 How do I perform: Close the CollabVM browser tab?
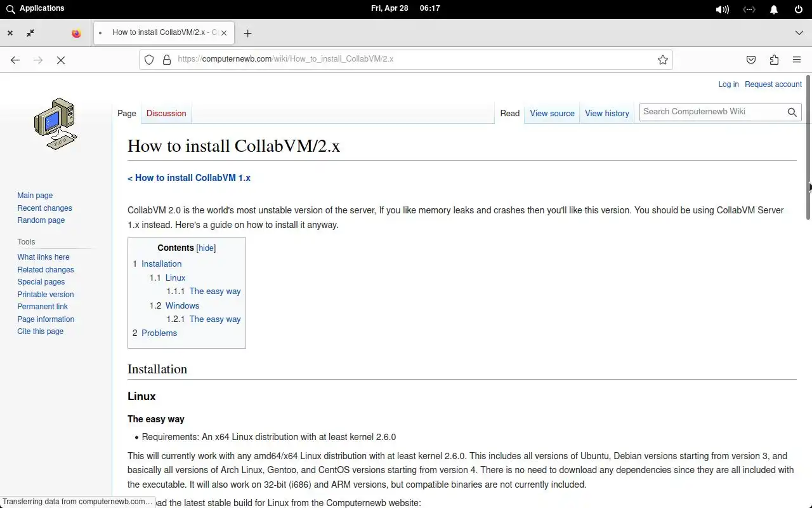(x=224, y=33)
